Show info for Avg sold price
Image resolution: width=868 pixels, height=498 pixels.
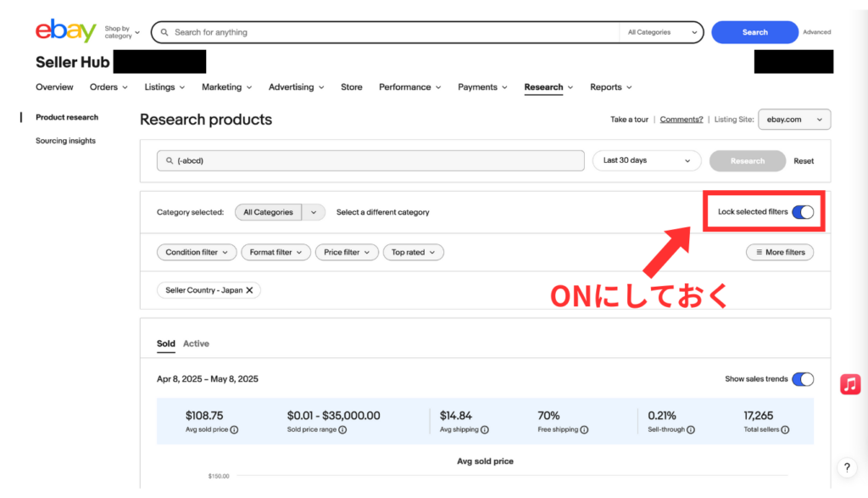[x=234, y=430]
